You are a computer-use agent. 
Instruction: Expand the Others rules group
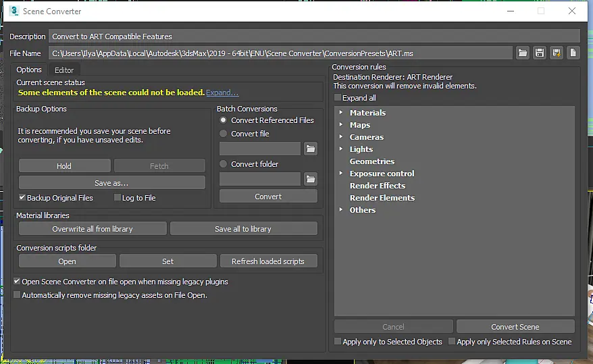tap(341, 209)
